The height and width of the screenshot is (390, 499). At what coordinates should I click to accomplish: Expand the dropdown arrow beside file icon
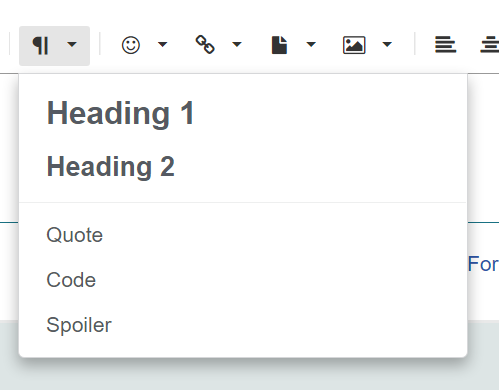click(x=311, y=44)
